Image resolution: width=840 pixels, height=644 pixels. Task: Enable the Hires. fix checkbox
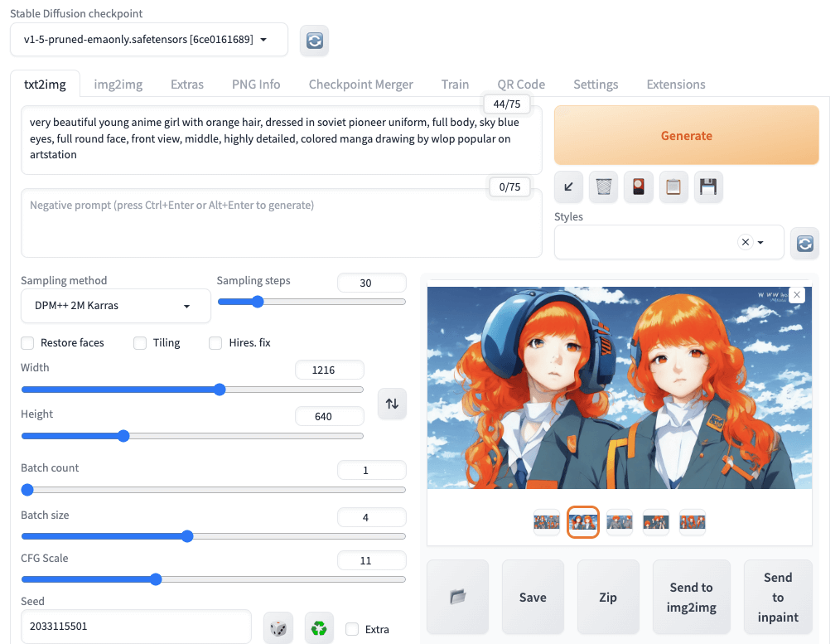click(215, 343)
